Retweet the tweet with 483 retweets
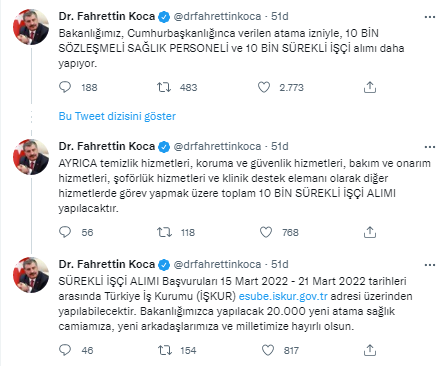Screen dimensions: 447x366 (x=164, y=87)
